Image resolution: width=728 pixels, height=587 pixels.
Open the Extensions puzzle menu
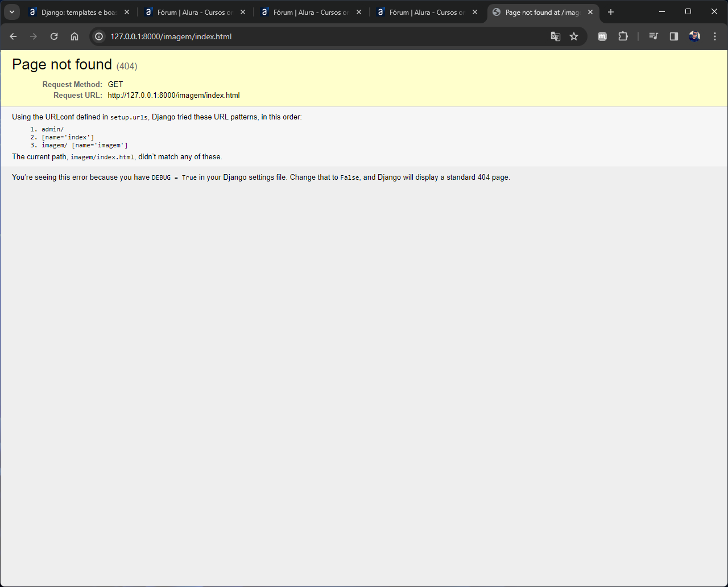623,36
